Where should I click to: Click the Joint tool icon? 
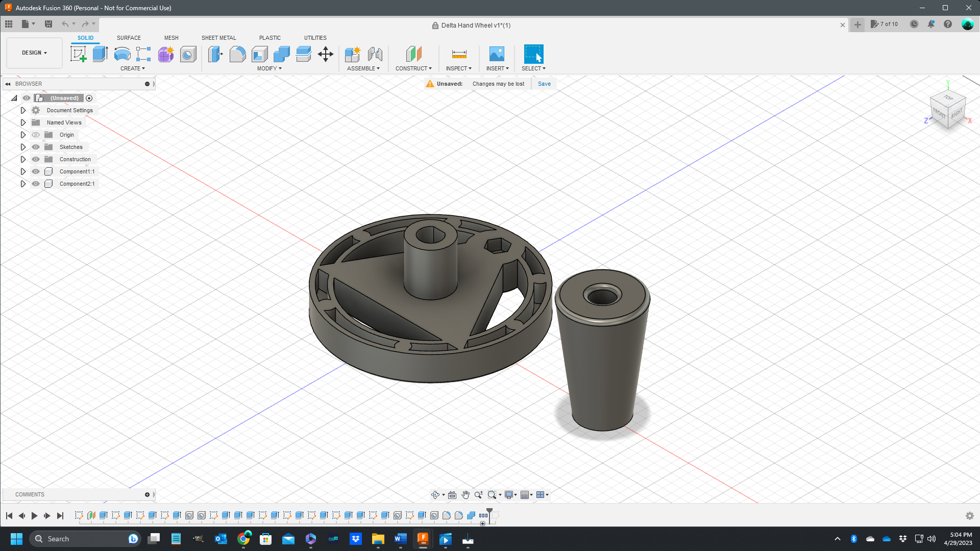coord(375,54)
